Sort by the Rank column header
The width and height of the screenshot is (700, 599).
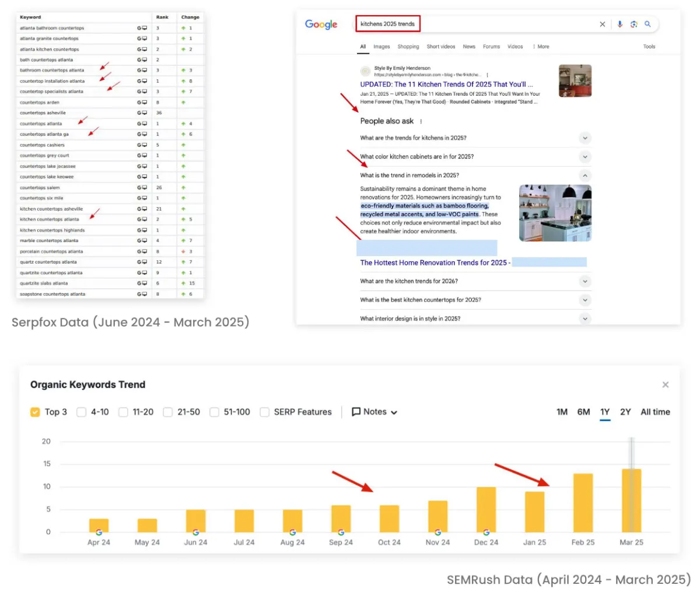(162, 17)
